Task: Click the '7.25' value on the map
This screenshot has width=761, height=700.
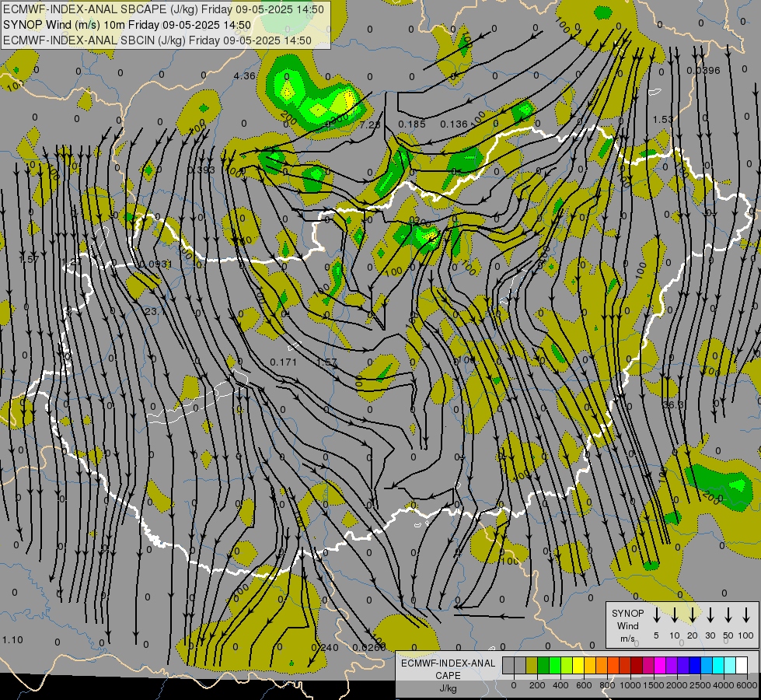Action: click(x=370, y=125)
